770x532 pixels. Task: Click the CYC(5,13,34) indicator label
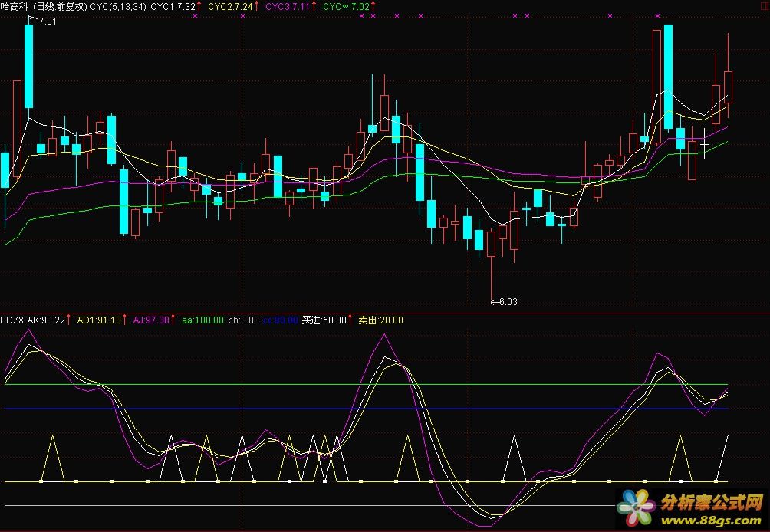[118, 6]
